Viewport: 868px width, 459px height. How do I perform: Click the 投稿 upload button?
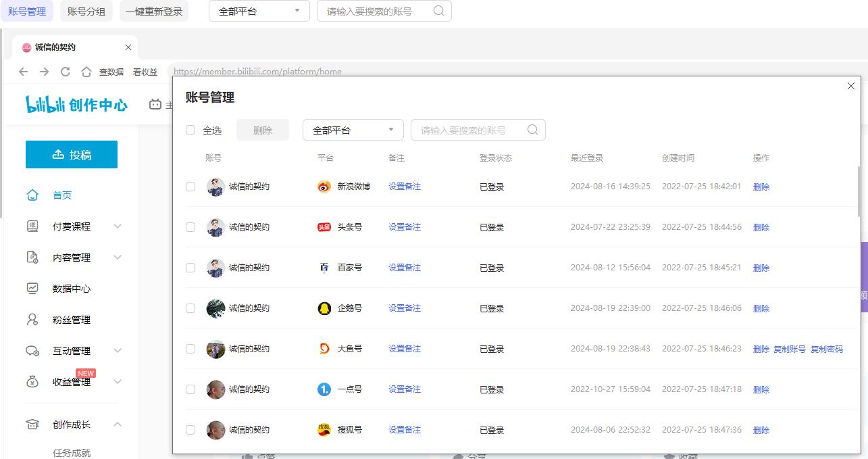pyautogui.click(x=71, y=154)
